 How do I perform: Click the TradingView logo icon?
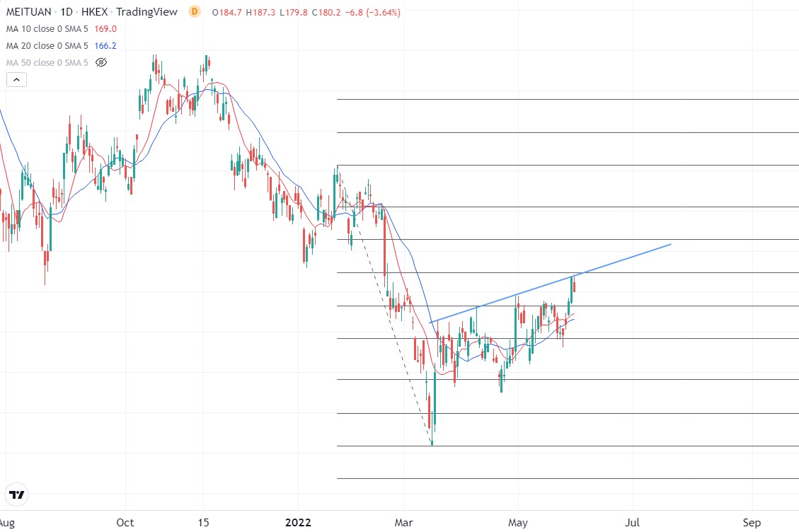(x=17, y=495)
